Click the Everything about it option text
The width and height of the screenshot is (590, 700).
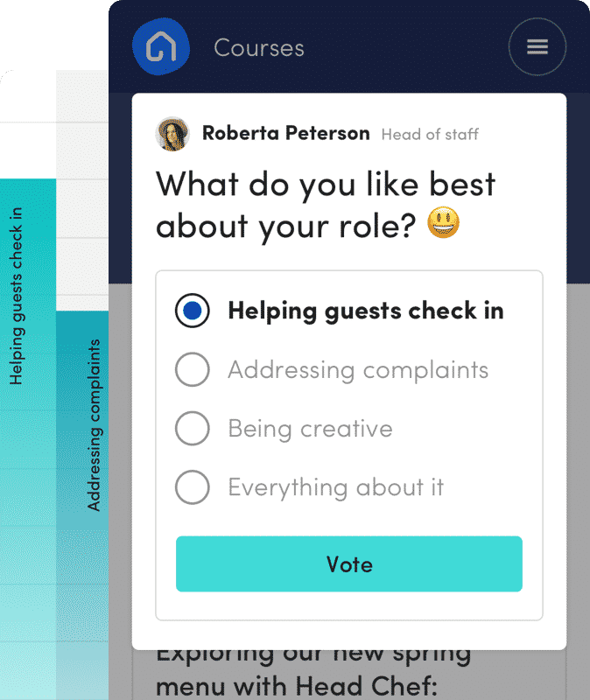[336, 487]
